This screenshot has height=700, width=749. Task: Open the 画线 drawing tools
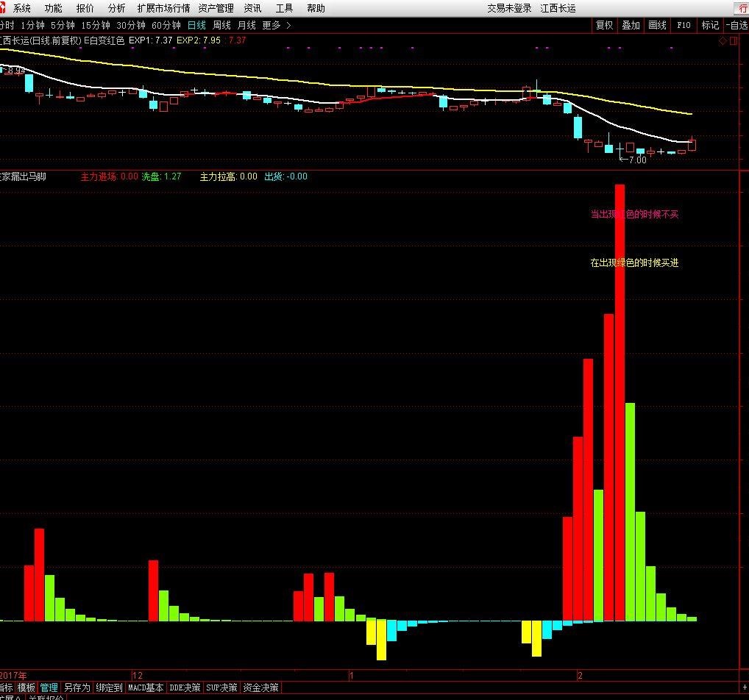point(657,25)
